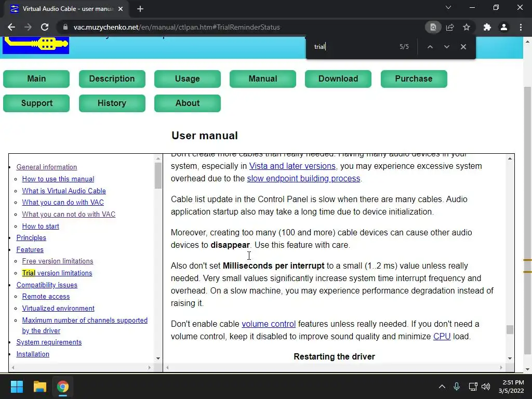Viewport: 532px width, 399px height.
Task: Open the Download page button
Action: [338, 79]
